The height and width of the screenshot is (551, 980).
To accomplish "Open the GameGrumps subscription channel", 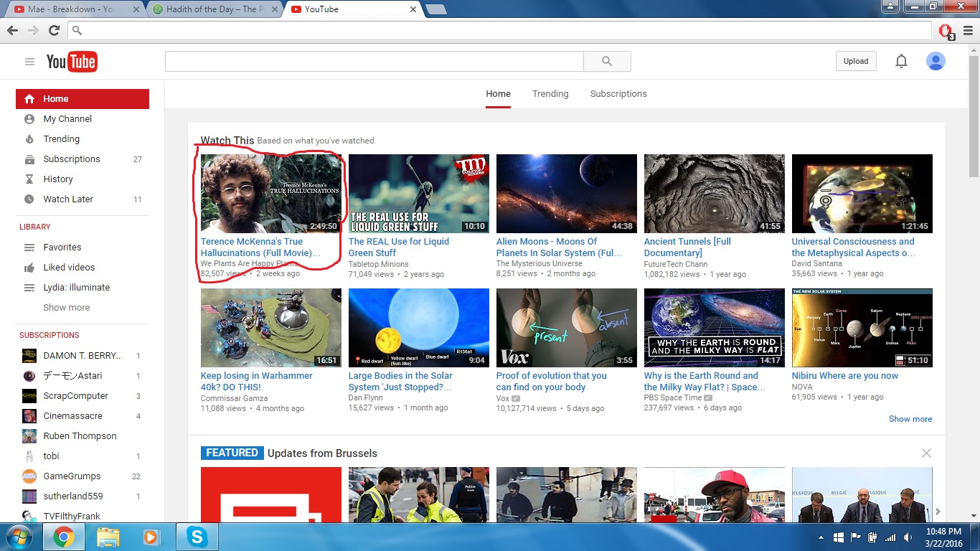I will pyautogui.click(x=72, y=476).
